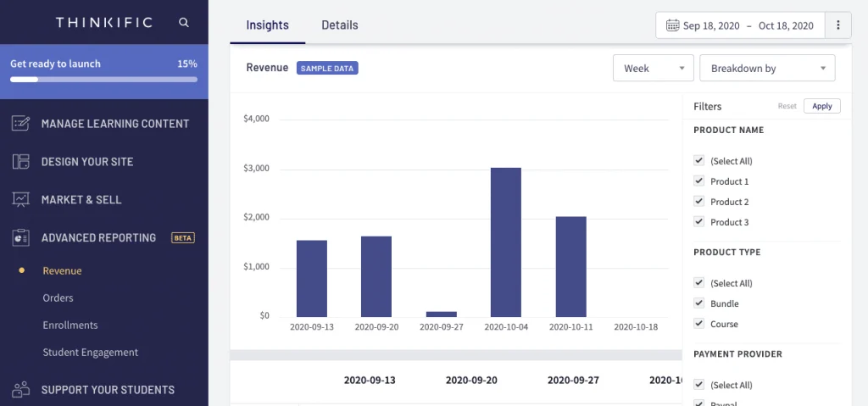The width and height of the screenshot is (868, 406).
Task: Toggle the Bundle product type checkbox
Action: 698,303
